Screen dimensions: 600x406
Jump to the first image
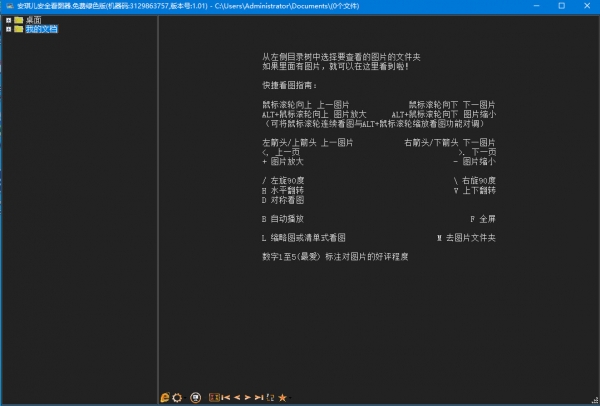(226, 398)
